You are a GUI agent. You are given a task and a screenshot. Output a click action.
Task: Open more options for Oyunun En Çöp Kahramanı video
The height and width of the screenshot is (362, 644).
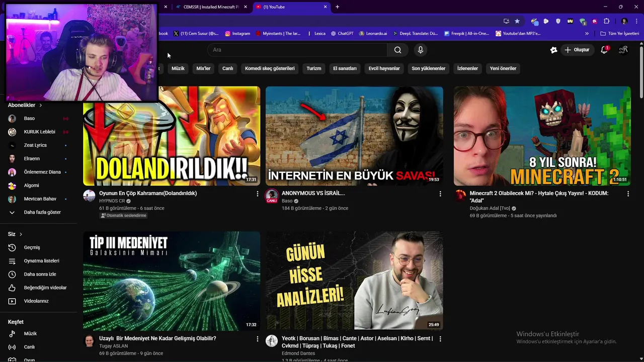click(258, 194)
